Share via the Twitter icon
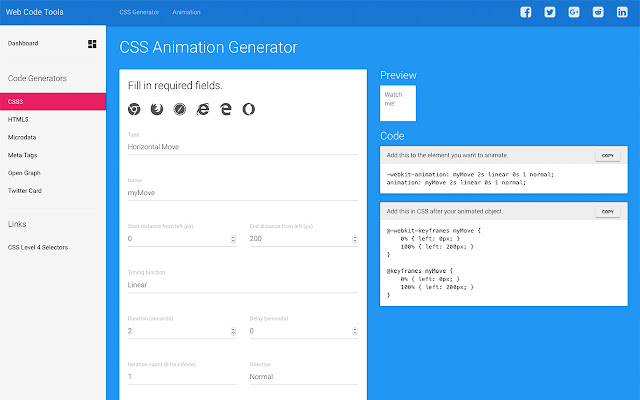The height and width of the screenshot is (400, 640). coord(550,12)
